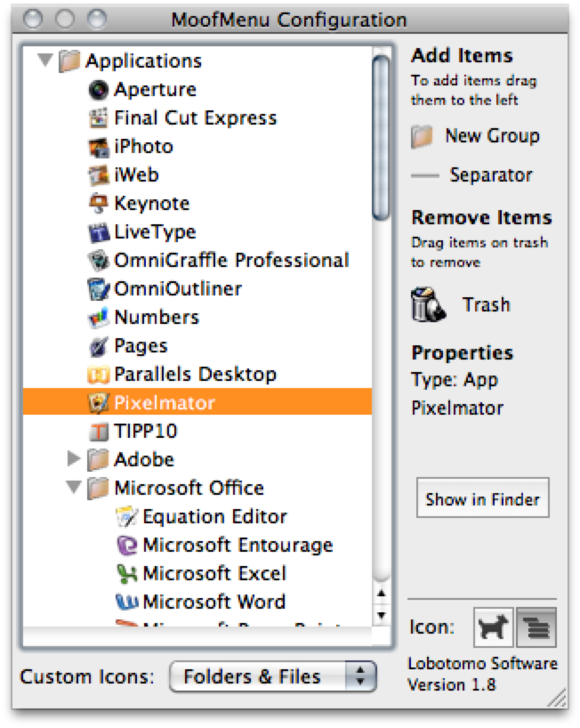
Task: Select the dog menu icon style
Action: pos(490,629)
